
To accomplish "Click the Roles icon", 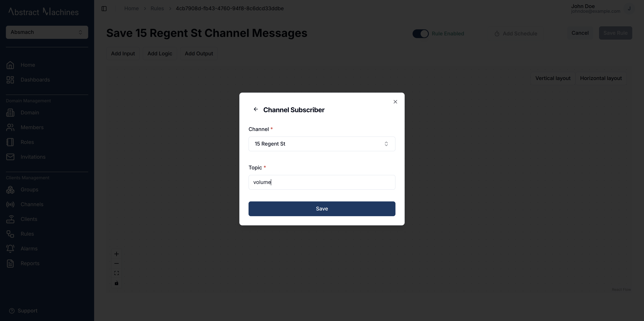I will click(10, 142).
